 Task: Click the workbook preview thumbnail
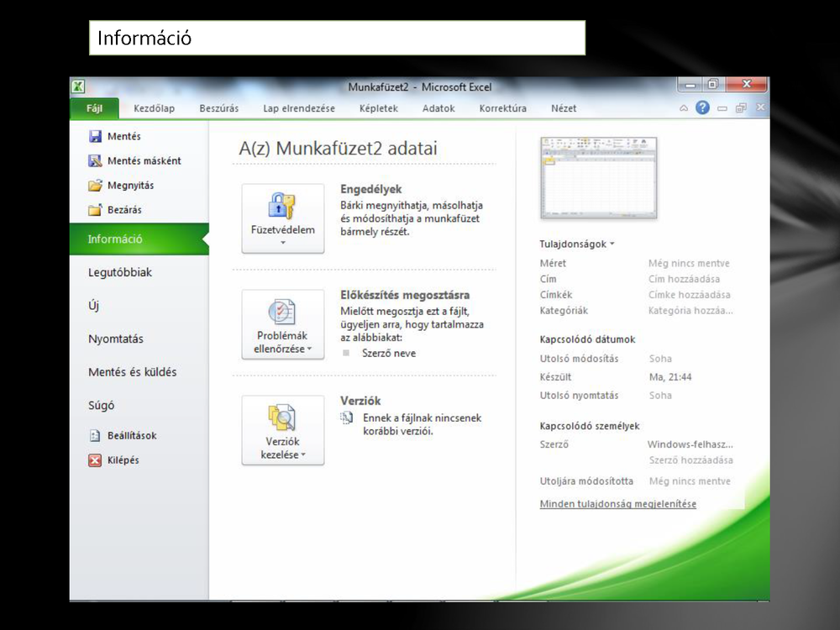click(x=598, y=178)
